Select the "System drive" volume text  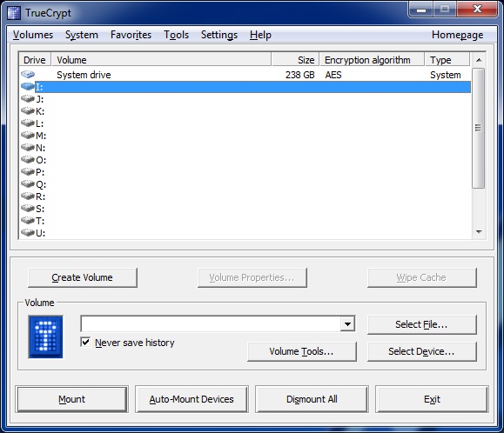(x=84, y=75)
